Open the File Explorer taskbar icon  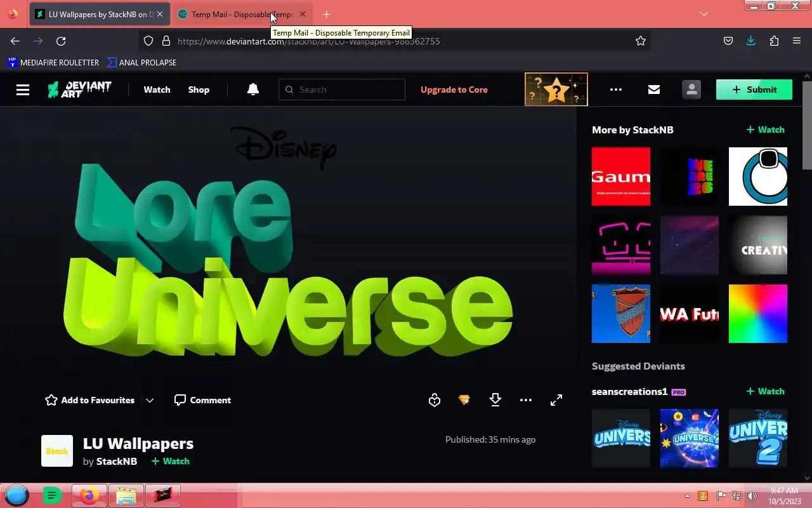[x=126, y=495]
